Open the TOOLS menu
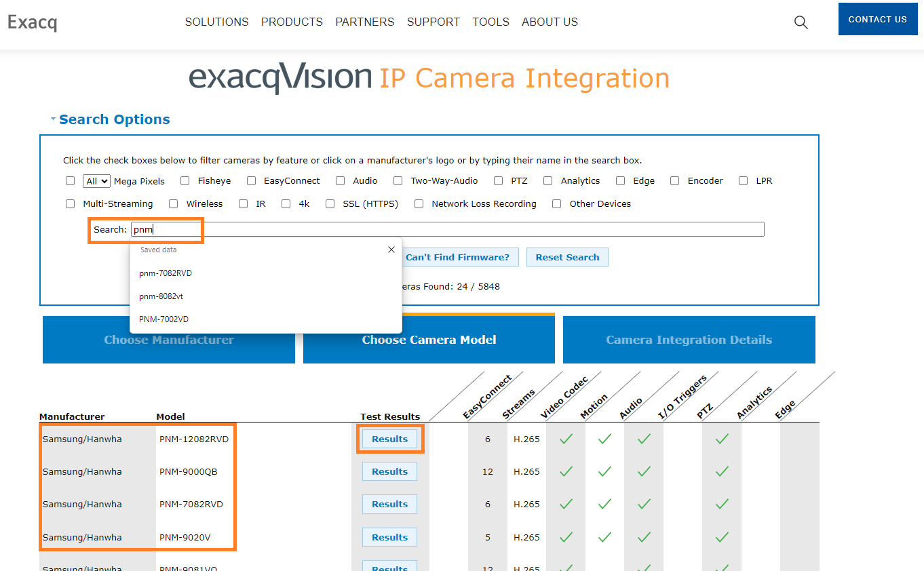 coord(491,22)
